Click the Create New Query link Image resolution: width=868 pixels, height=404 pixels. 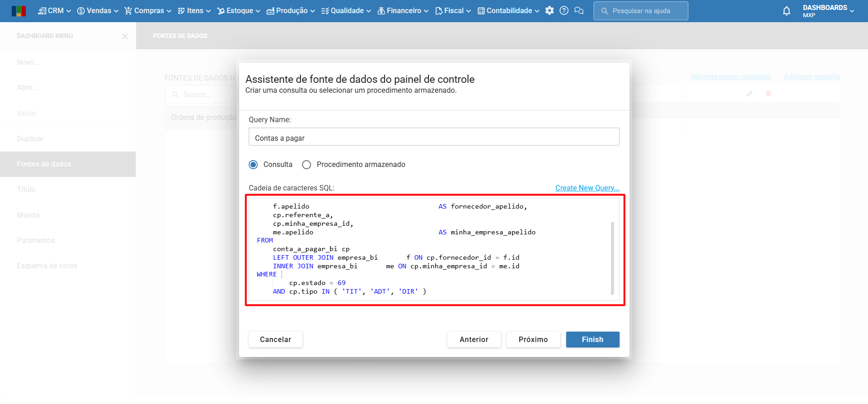pyautogui.click(x=587, y=188)
